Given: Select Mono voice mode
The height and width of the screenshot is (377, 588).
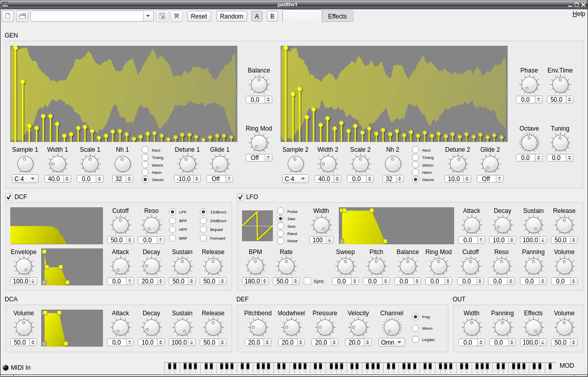Looking at the screenshot, I should [416, 328].
